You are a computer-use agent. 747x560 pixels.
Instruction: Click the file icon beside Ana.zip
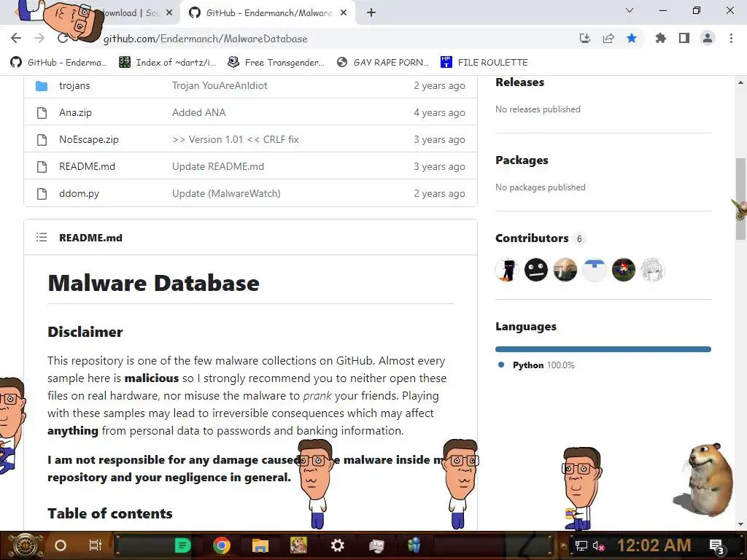[42, 113]
